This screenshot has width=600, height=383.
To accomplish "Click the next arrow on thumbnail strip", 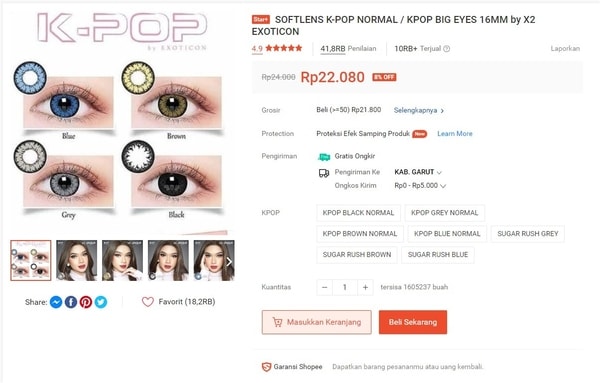I will click(x=229, y=262).
